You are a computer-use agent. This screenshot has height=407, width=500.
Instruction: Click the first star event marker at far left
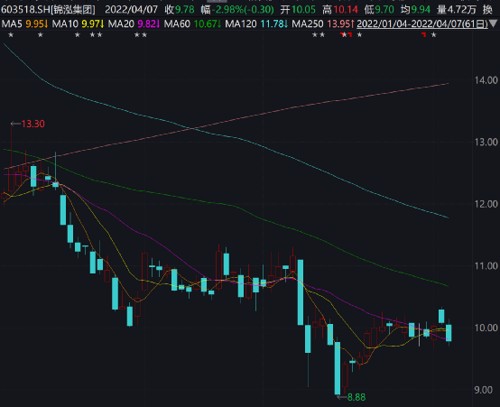(x=11, y=35)
